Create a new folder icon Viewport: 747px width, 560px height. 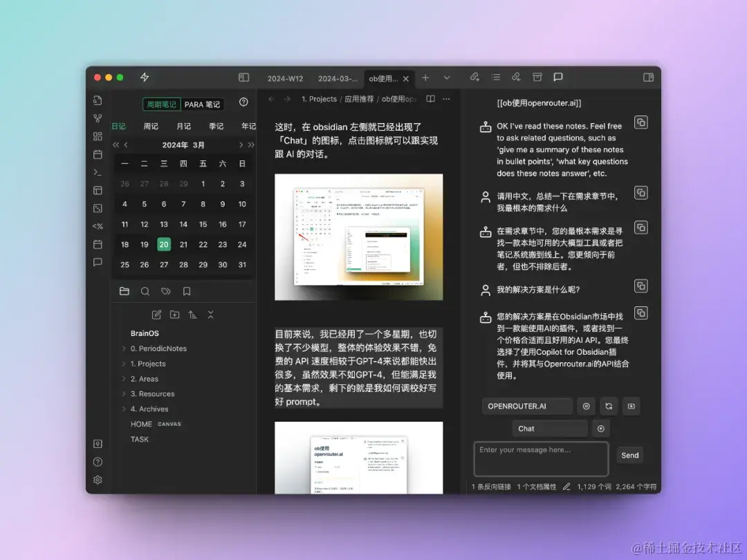pyautogui.click(x=174, y=315)
